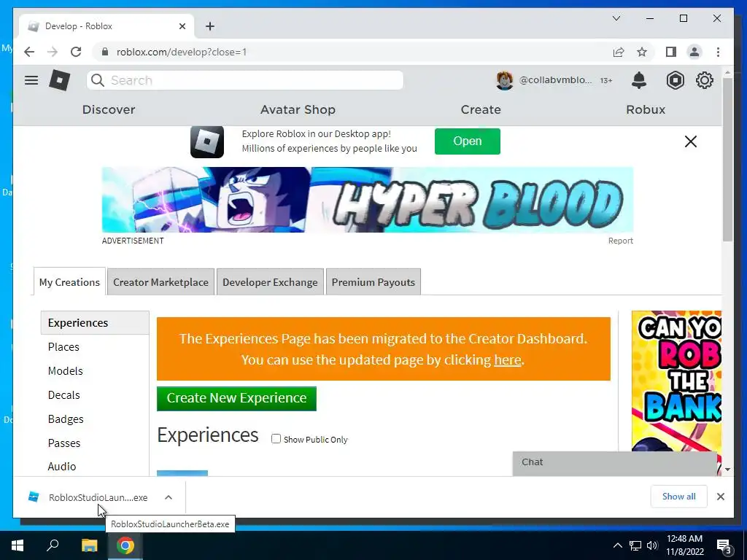Screen dimensions: 747x560
Task: Open a new browser tab
Action: click(x=210, y=26)
